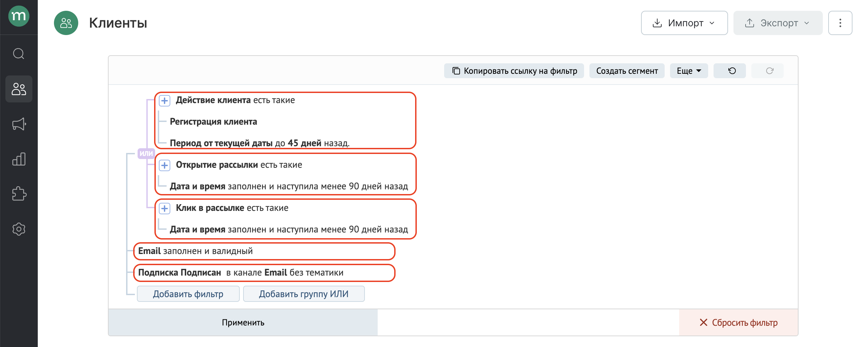This screenshot has height=347, width=868.
Task: Open the Еще dropdown
Action: (x=689, y=71)
